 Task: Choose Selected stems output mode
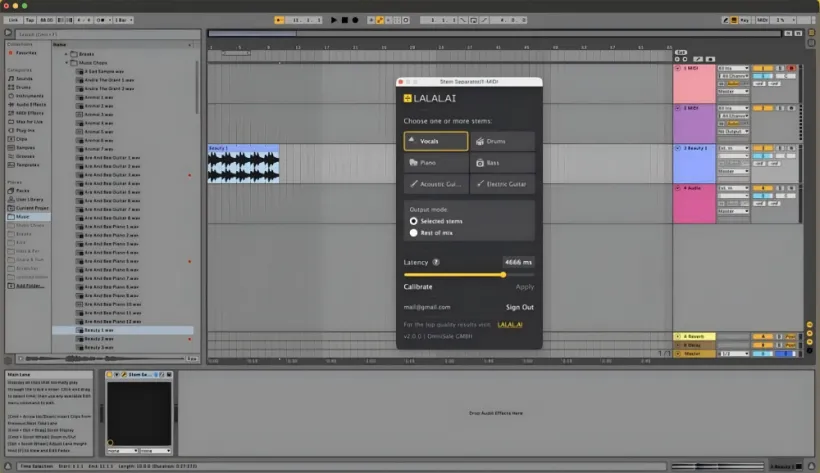pos(414,221)
